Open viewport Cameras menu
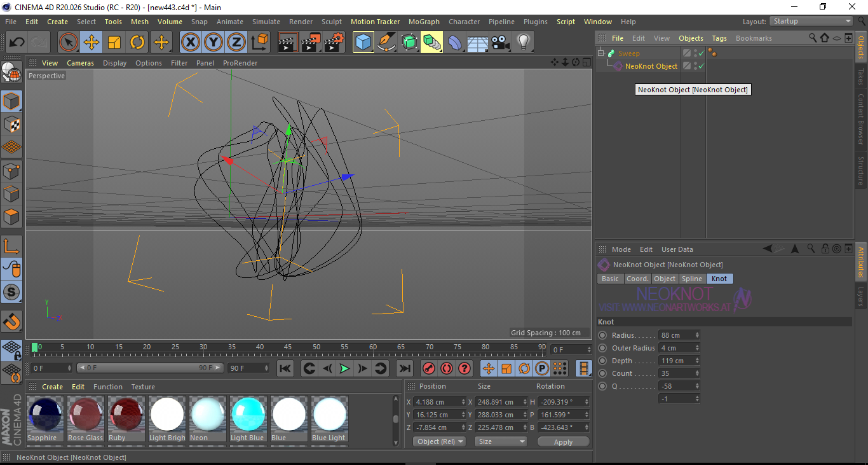This screenshot has height=465, width=868. [x=80, y=63]
